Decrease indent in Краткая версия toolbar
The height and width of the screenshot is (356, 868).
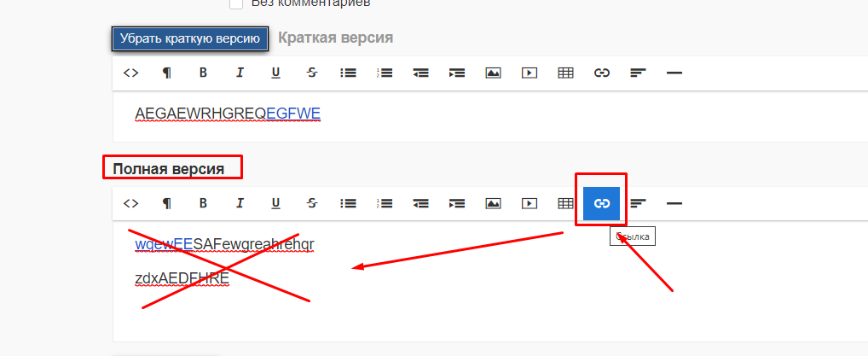pyautogui.click(x=420, y=73)
